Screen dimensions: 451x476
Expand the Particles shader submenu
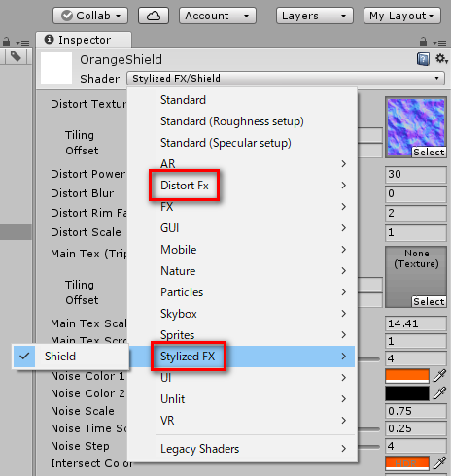click(242, 292)
